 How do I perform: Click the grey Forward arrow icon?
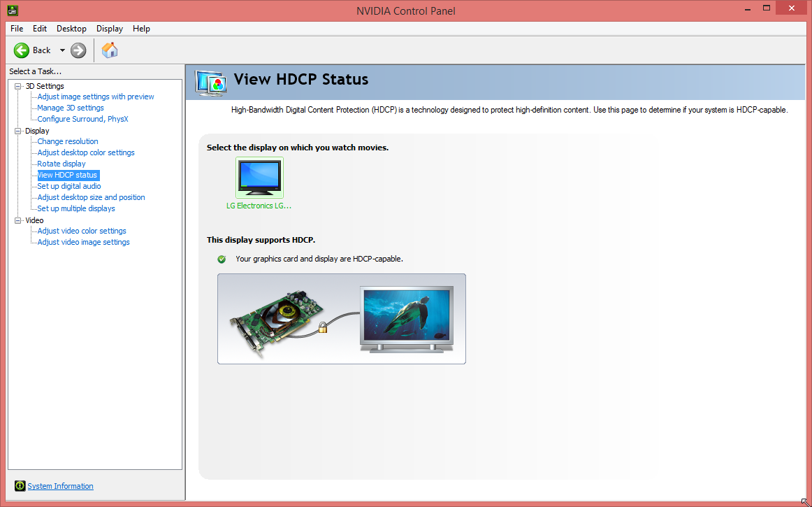(x=78, y=50)
